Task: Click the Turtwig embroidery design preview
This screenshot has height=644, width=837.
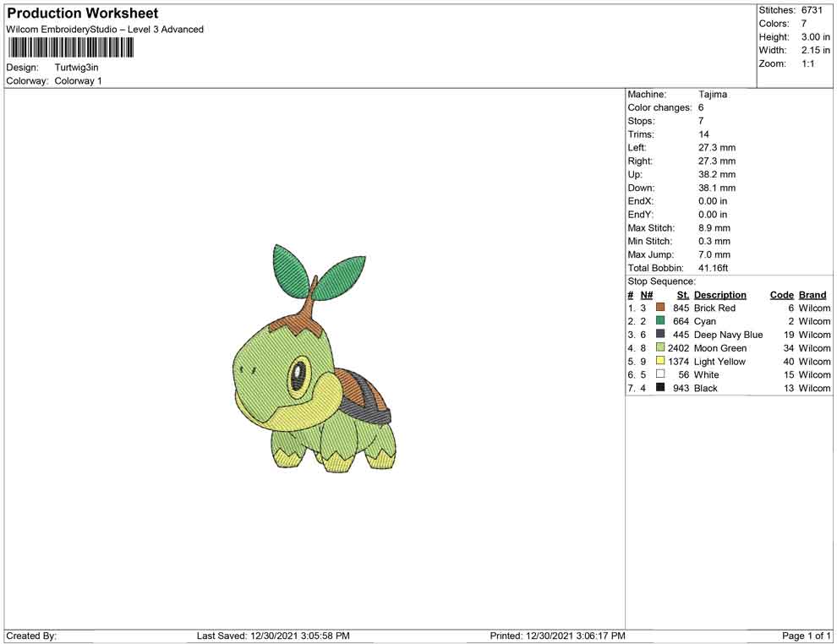Action: click(315, 358)
